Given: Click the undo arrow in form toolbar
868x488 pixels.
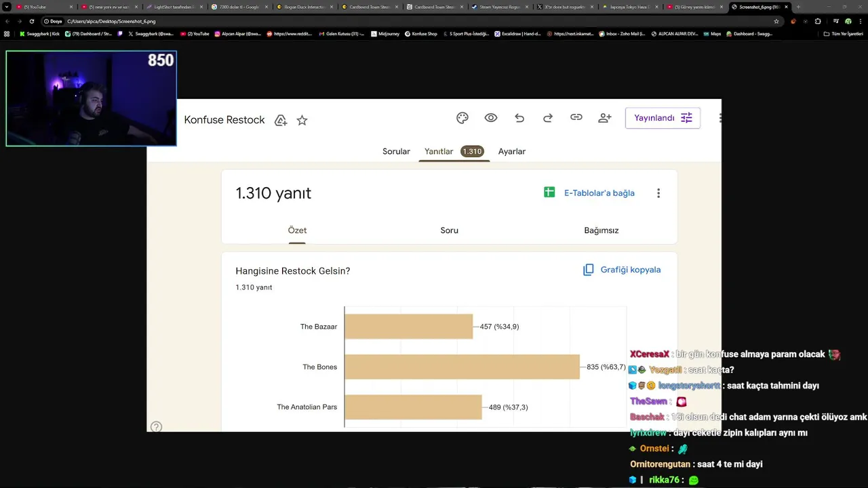Looking at the screenshot, I should (519, 118).
